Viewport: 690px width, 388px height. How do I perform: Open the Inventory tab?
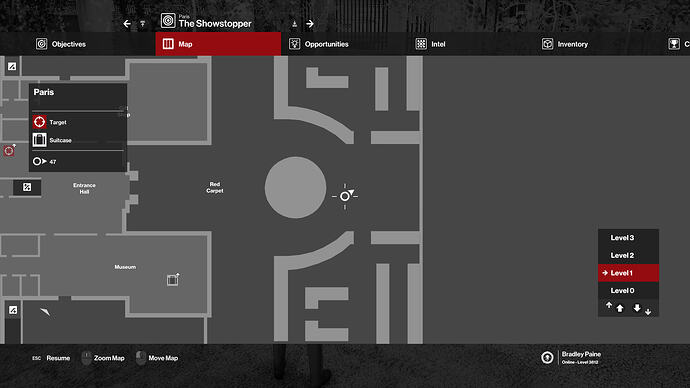pyautogui.click(x=565, y=44)
